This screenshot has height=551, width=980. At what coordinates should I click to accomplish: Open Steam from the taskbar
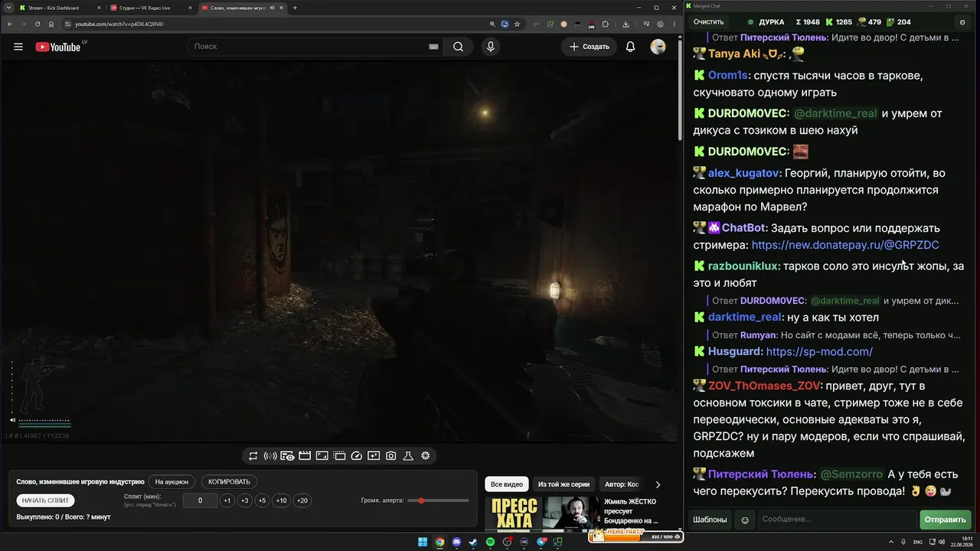coord(474,542)
